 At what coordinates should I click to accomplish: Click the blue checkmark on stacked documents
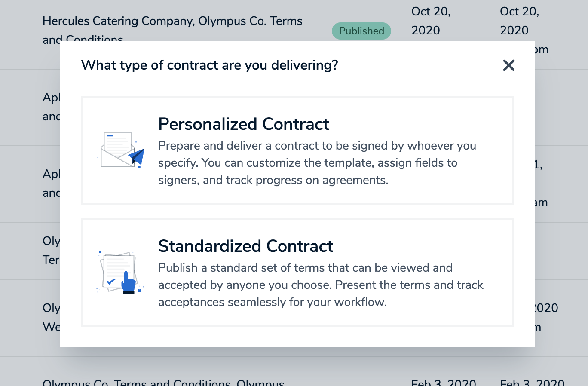pos(111,282)
